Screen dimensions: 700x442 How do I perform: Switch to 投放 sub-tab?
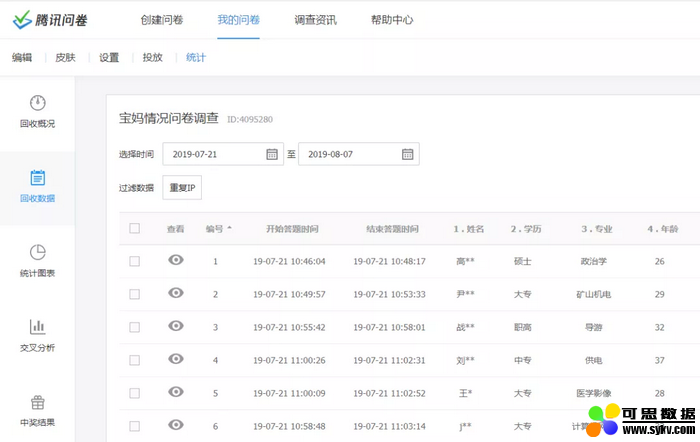[x=152, y=57]
